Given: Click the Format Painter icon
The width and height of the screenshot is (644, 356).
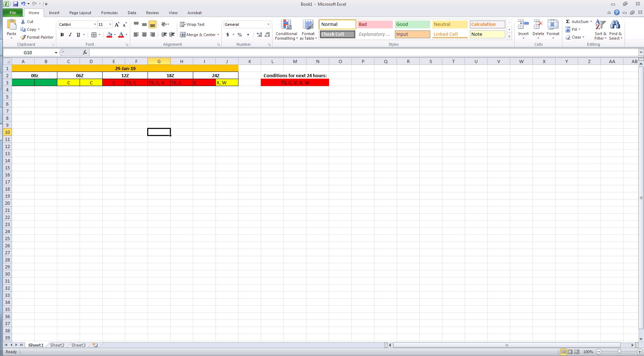Looking at the screenshot, I should pyautogui.click(x=23, y=37).
